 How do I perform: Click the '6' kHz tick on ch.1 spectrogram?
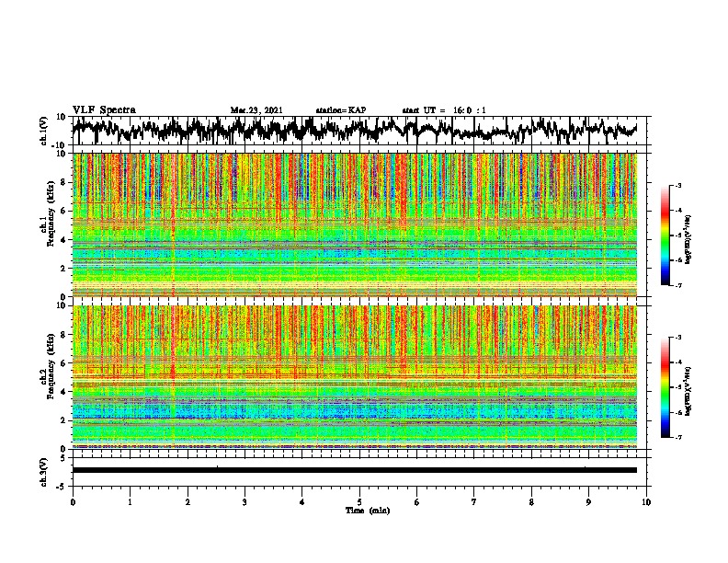pos(64,212)
